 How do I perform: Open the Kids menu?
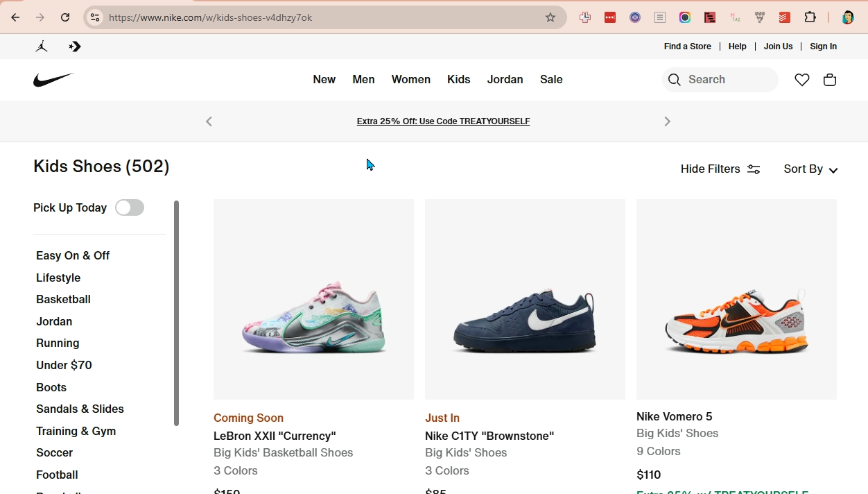459,80
